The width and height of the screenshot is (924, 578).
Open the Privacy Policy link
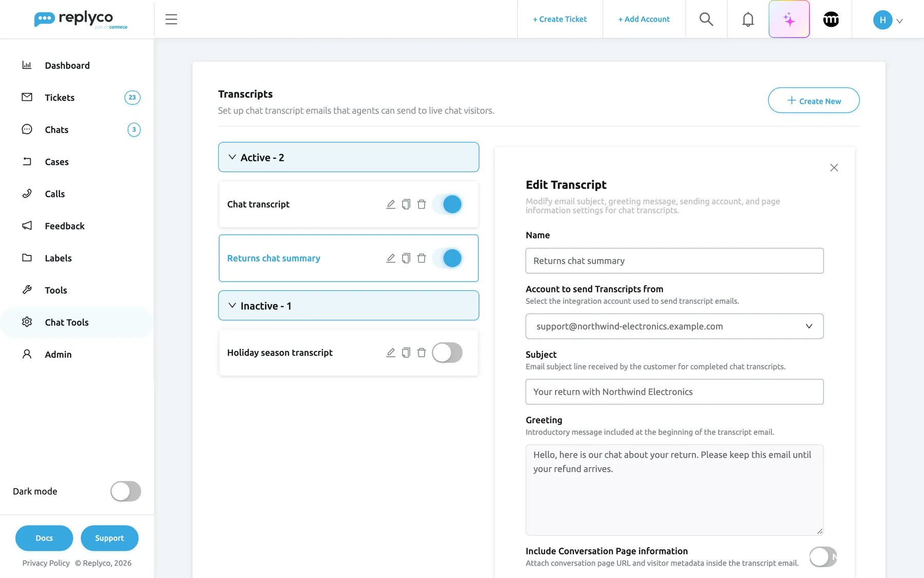click(x=46, y=563)
